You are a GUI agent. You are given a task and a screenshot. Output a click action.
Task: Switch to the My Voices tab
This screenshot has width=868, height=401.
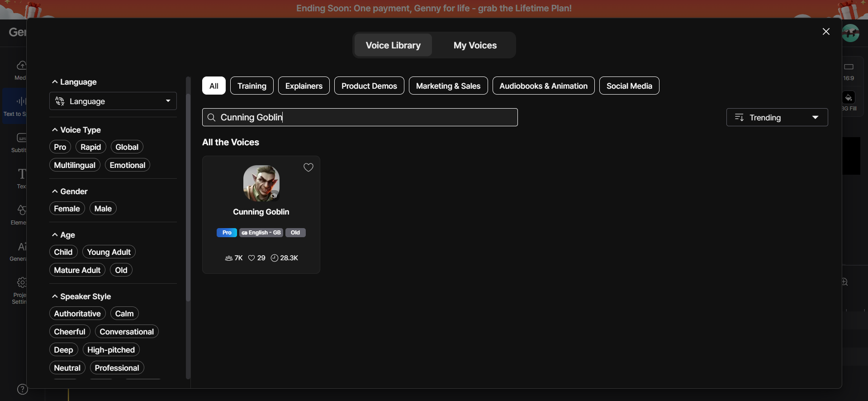point(475,45)
